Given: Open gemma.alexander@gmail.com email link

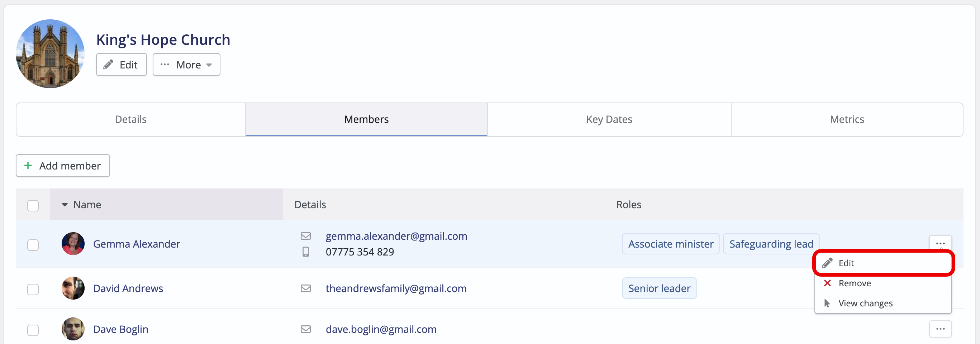Looking at the screenshot, I should coord(396,236).
